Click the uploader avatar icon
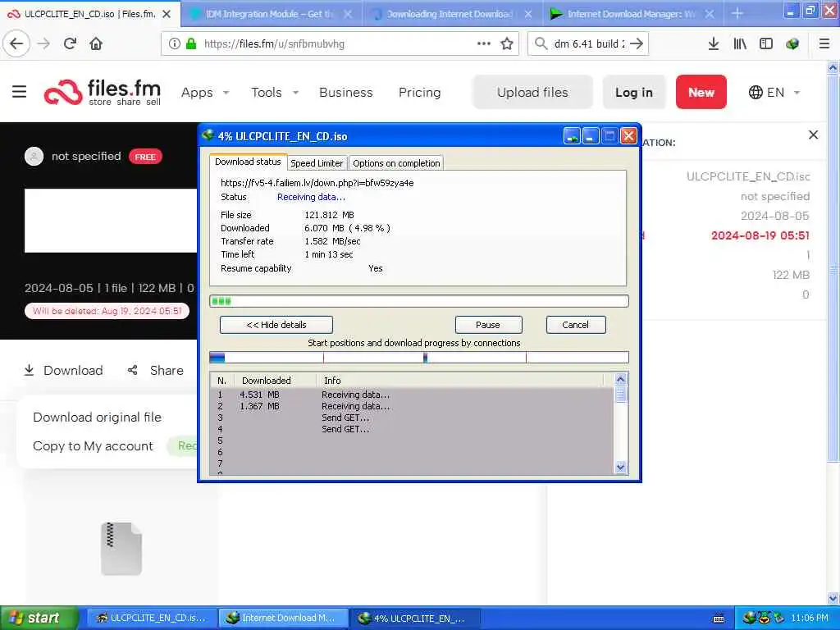The image size is (840, 630). (x=34, y=156)
